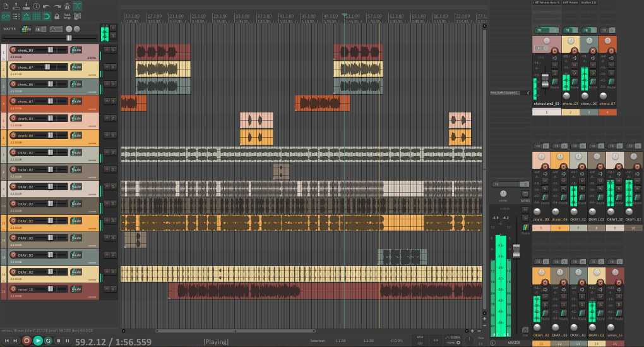
Task: Adjust the MASTER volume fader in track panel
Action: pyautogui.click(x=69, y=38)
